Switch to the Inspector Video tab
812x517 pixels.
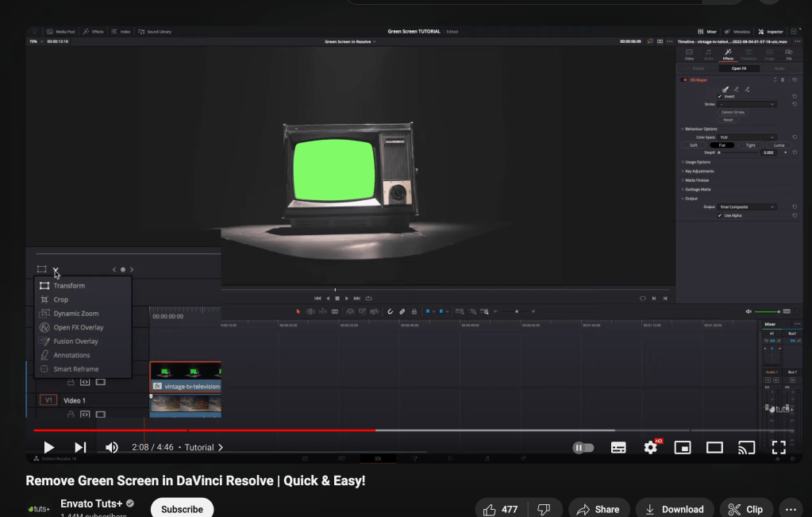pos(689,54)
